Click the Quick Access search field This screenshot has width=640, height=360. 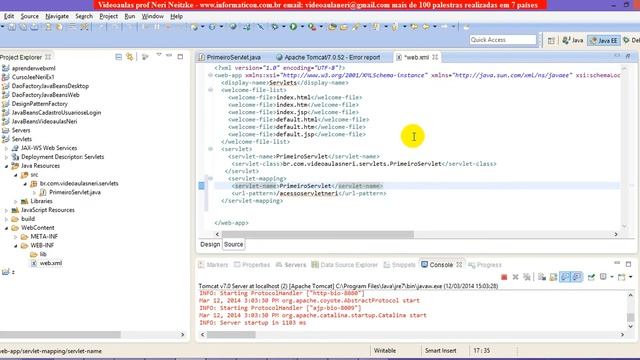coord(502,40)
